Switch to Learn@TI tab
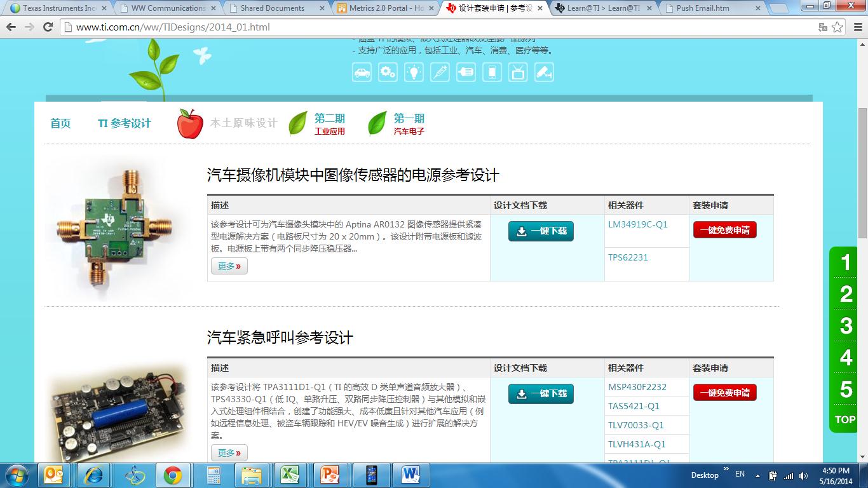The width and height of the screenshot is (868, 488). click(x=604, y=8)
